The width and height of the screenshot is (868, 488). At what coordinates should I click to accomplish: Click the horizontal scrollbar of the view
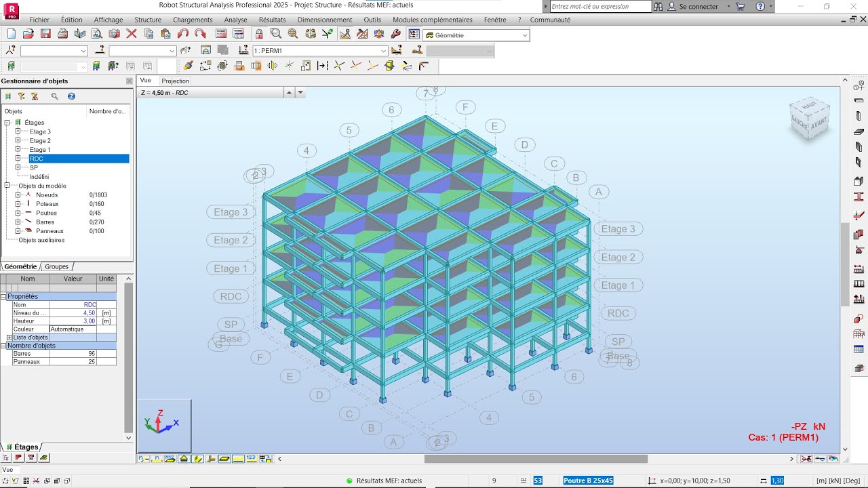pyautogui.click(x=536, y=459)
